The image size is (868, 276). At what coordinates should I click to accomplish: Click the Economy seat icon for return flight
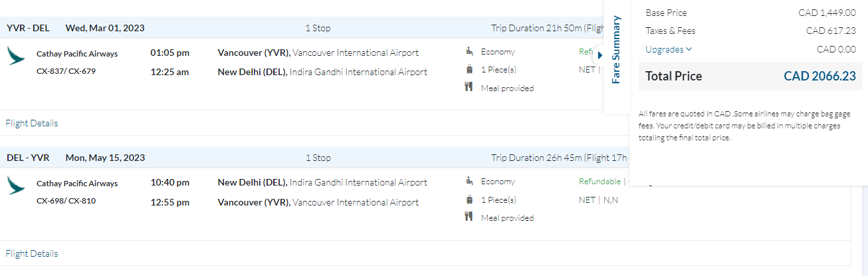point(469,181)
